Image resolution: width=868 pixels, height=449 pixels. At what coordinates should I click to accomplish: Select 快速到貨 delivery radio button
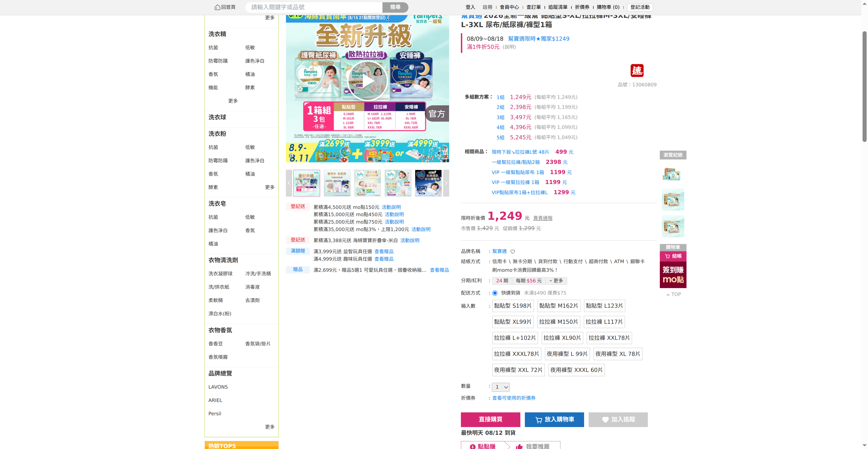click(x=495, y=293)
